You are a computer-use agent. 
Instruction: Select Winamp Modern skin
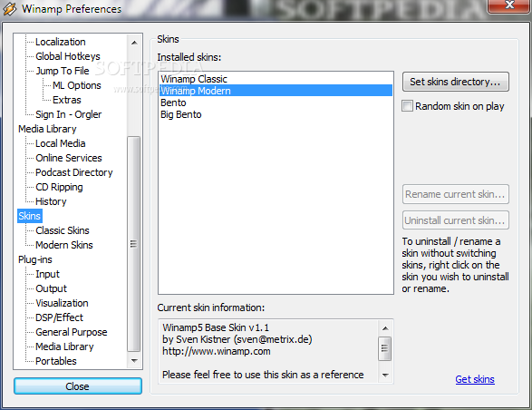pyautogui.click(x=276, y=91)
